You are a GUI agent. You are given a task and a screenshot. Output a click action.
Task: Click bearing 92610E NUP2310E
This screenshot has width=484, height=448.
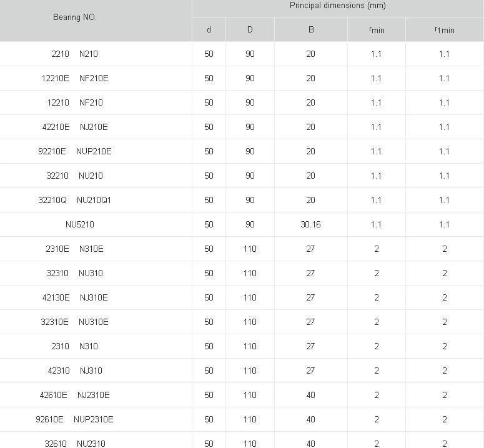74,419
